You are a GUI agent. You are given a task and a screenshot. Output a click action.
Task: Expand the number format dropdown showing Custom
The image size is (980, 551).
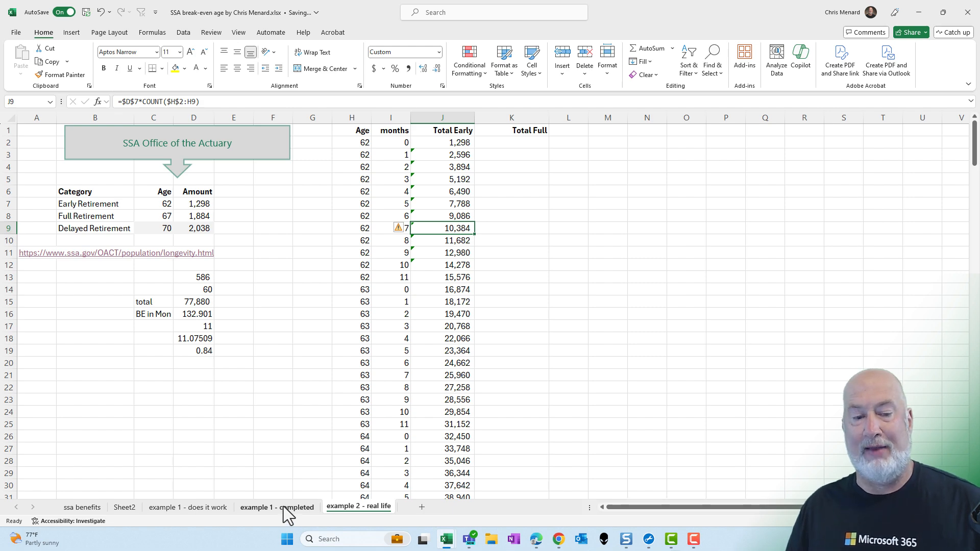(x=438, y=52)
